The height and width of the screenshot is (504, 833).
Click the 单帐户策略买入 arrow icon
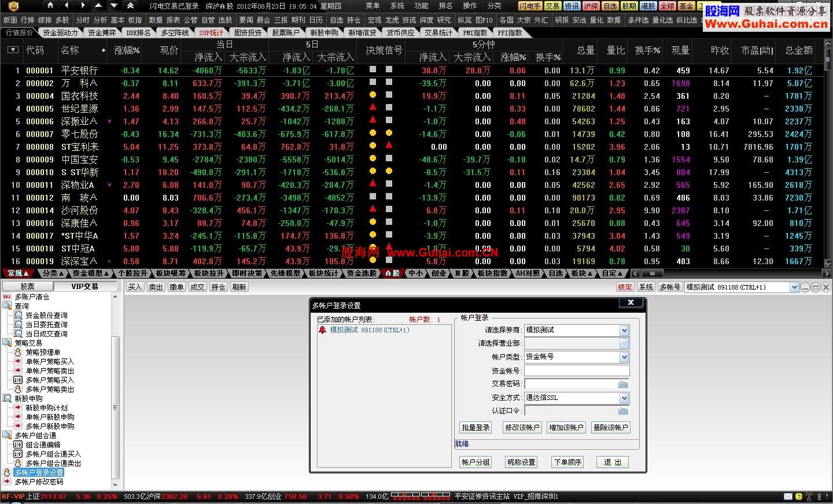[18, 361]
